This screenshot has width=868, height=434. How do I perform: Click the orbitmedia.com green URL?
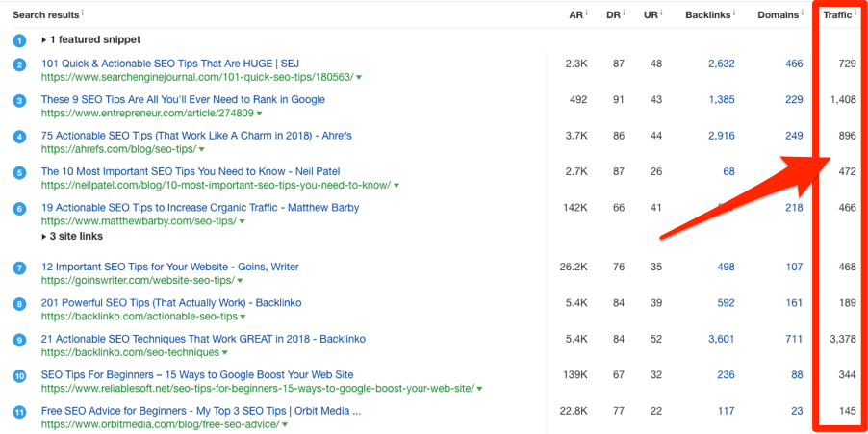(161, 424)
